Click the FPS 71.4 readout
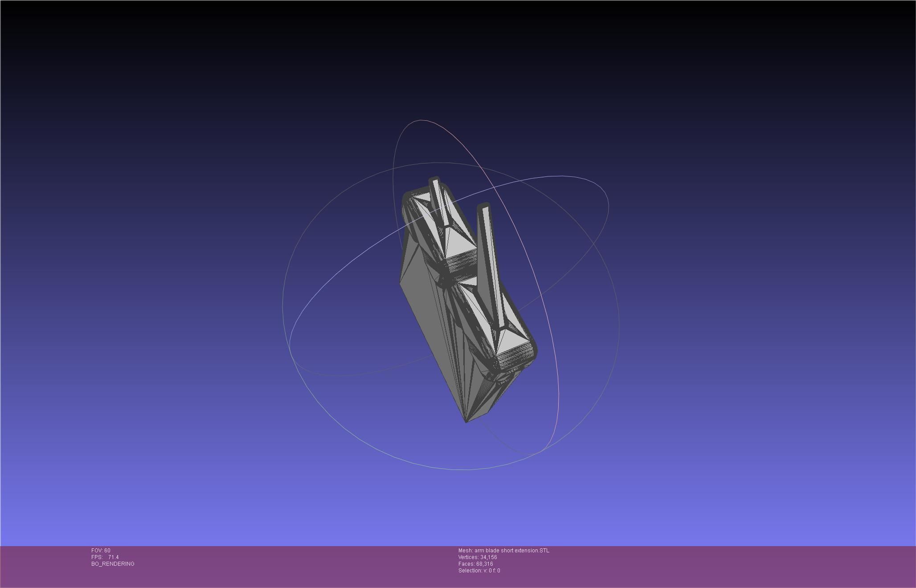Viewport: 916px width, 588px height. [105, 557]
